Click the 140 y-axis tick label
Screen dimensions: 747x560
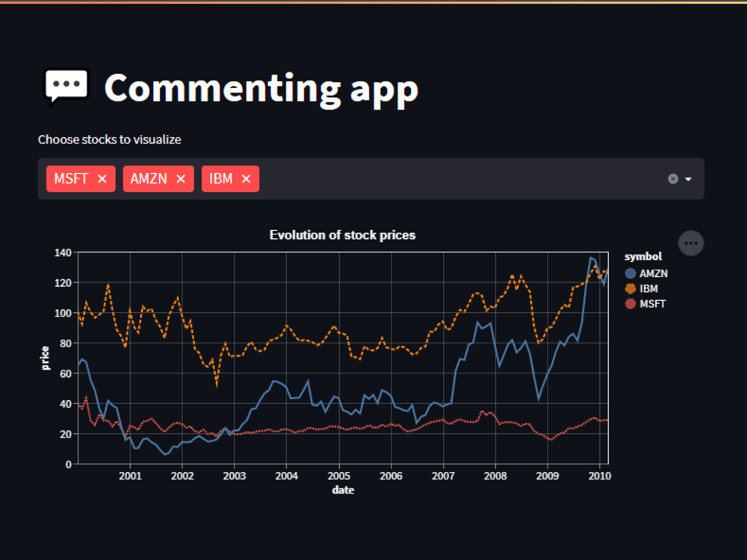(63, 253)
